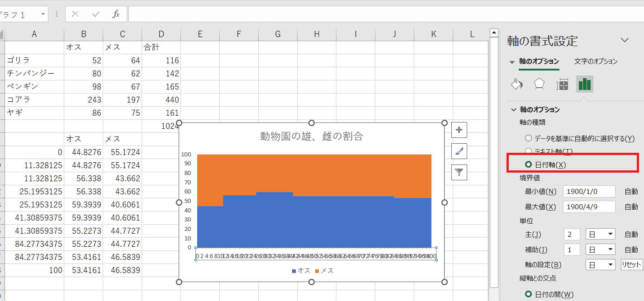Click the メス legend entry
This screenshot has width=644, height=301.
(x=324, y=271)
